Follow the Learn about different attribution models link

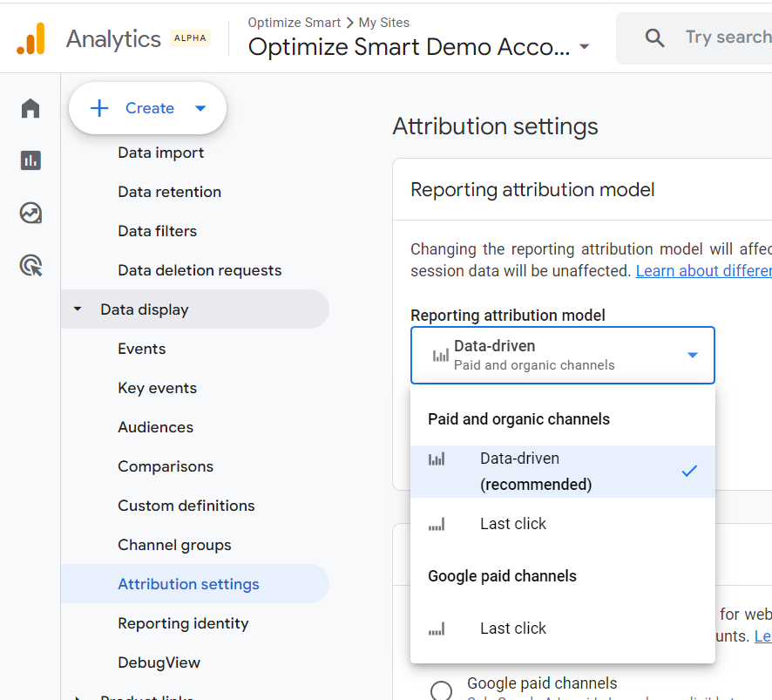point(703,271)
